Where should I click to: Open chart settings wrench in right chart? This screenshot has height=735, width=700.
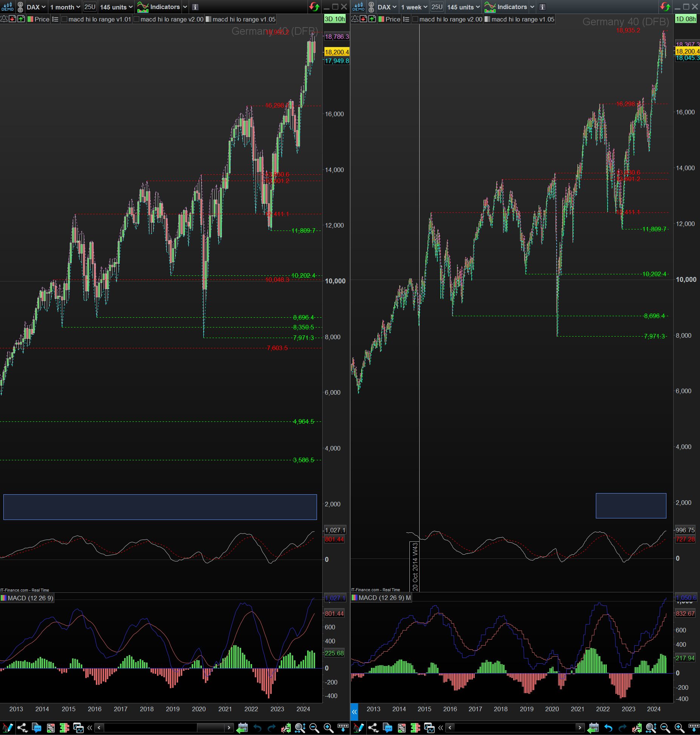click(x=637, y=727)
